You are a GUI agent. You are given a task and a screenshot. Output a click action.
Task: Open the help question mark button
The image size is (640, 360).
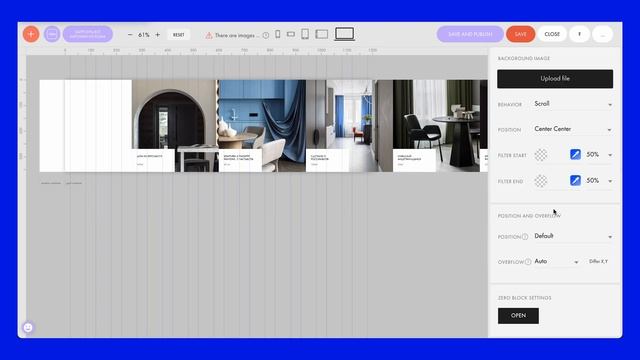click(579, 34)
